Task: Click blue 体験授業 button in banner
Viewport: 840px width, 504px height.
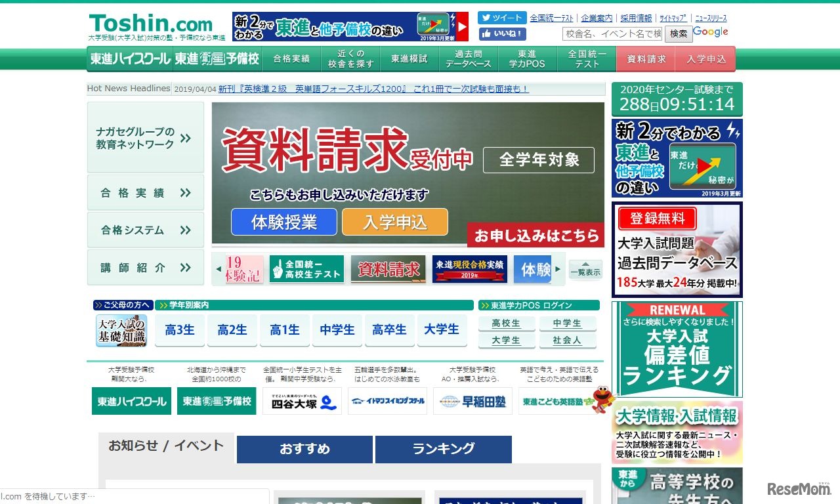Action: pos(284,222)
